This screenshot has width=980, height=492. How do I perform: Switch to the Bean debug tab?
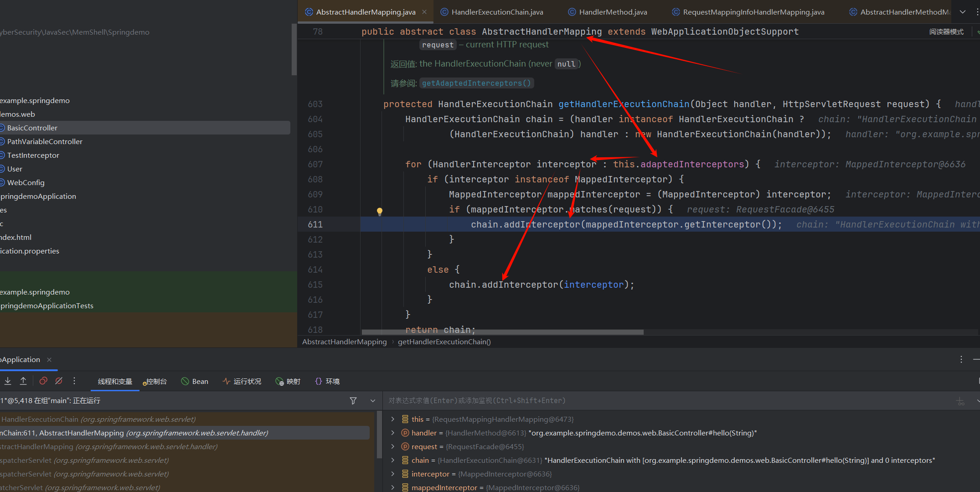(195, 381)
